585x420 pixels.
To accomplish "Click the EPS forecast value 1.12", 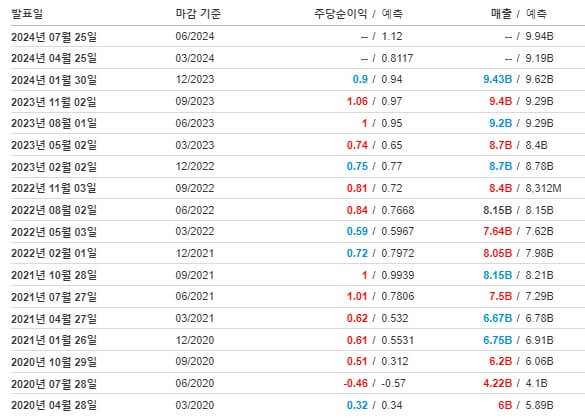I will pos(392,36).
